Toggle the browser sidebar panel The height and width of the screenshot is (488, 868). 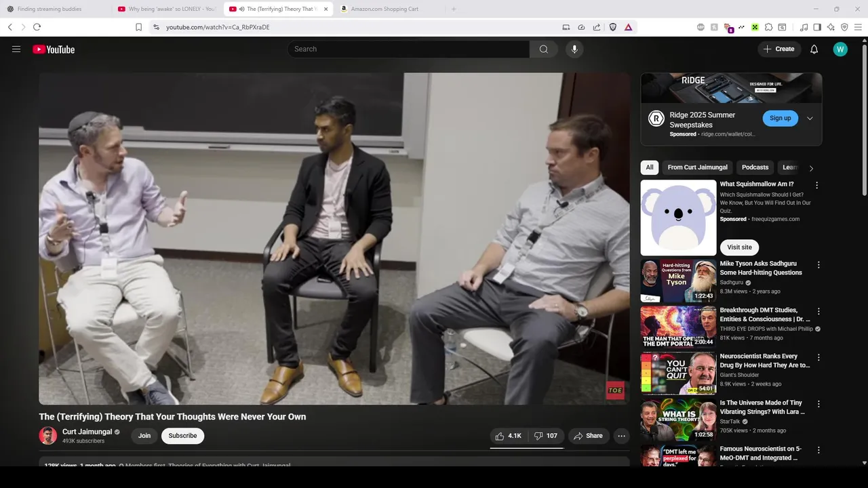(817, 27)
